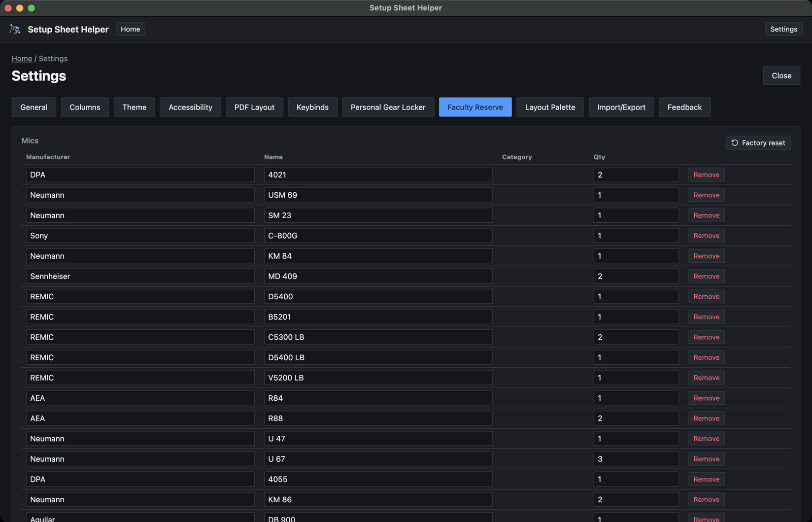812x522 pixels.
Task: Edit the manufacturer field containing Sennheiser
Action: (140, 276)
